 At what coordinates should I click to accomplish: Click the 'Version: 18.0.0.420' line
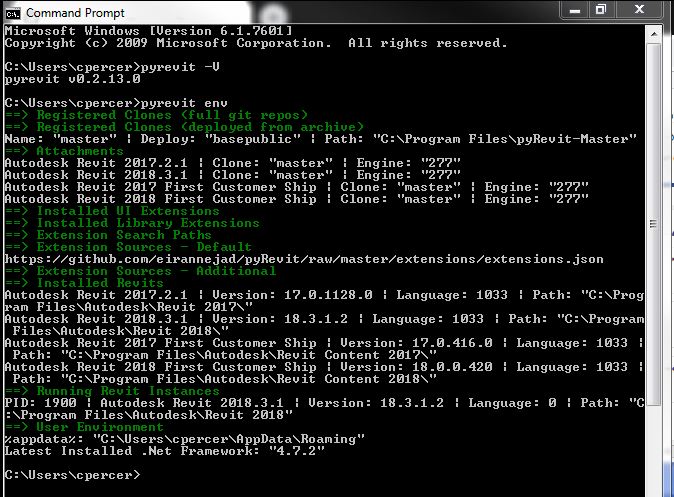[325, 368]
